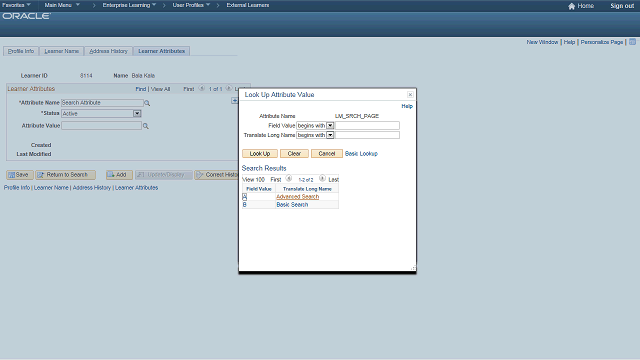Select Basic Search result
The width and height of the screenshot is (640, 360).
pos(292,204)
